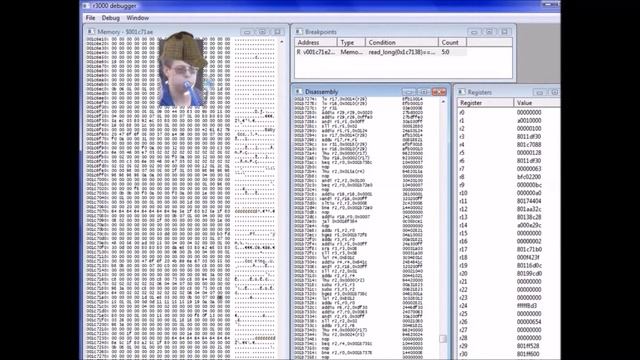Viewport: 640px width, 360px height.
Task: Click r19 value 80116d0c
Action: [529, 265]
